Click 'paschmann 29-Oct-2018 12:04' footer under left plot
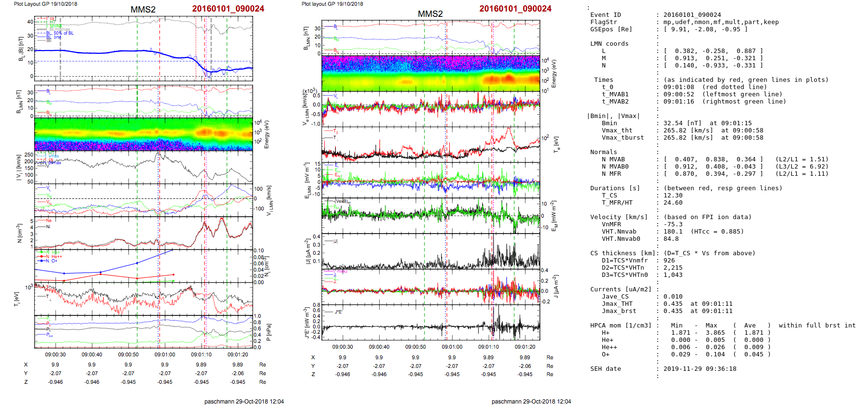This screenshot has width=868, height=405. click(244, 401)
